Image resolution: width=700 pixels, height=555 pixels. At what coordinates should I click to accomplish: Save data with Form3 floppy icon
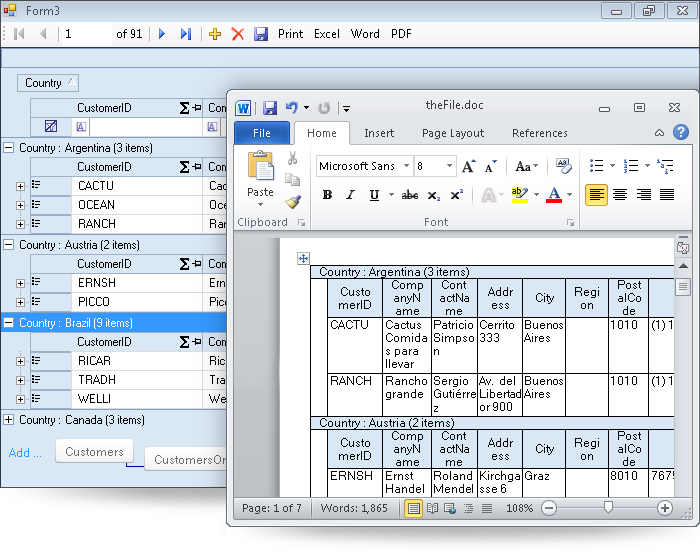261,34
